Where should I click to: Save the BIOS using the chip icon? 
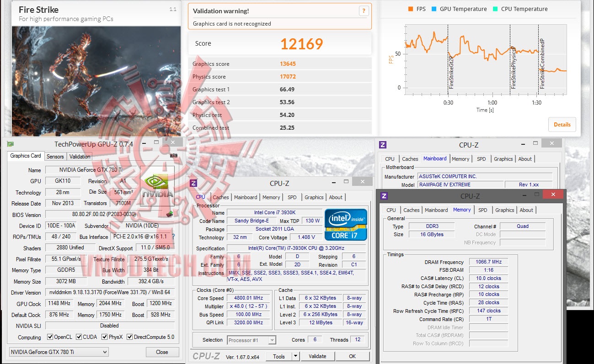tap(169, 213)
